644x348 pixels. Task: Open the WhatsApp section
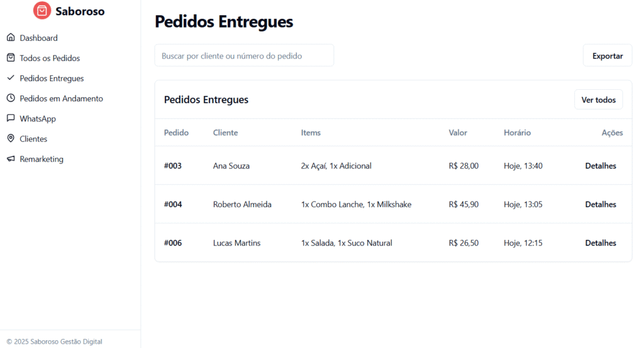[x=38, y=119]
